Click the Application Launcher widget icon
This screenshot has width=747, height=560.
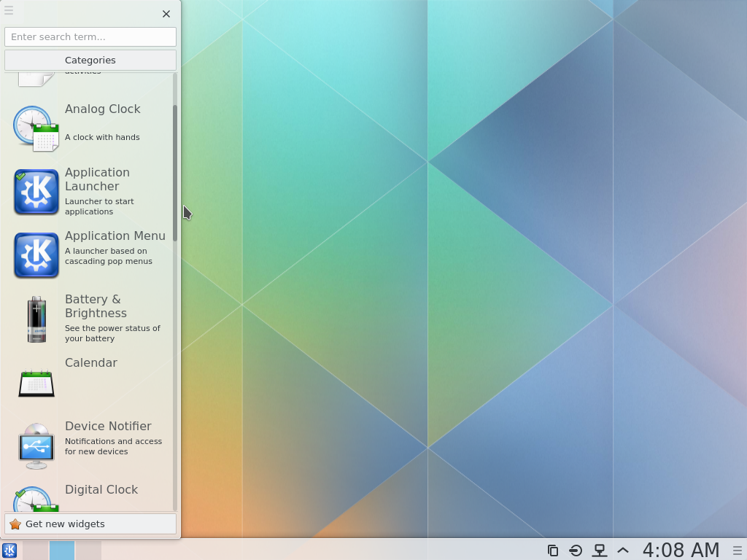(36, 192)
